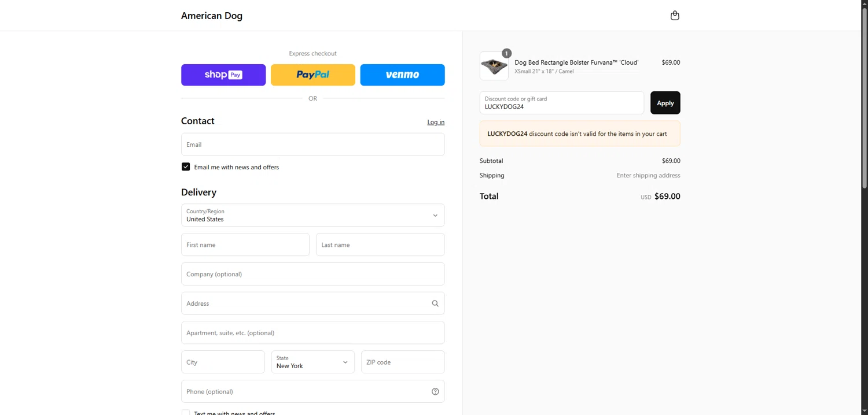The height and width of the screenshot is (415, 868).
Task: Click the dog bed product thumbnail
Action: coord(494,66)
